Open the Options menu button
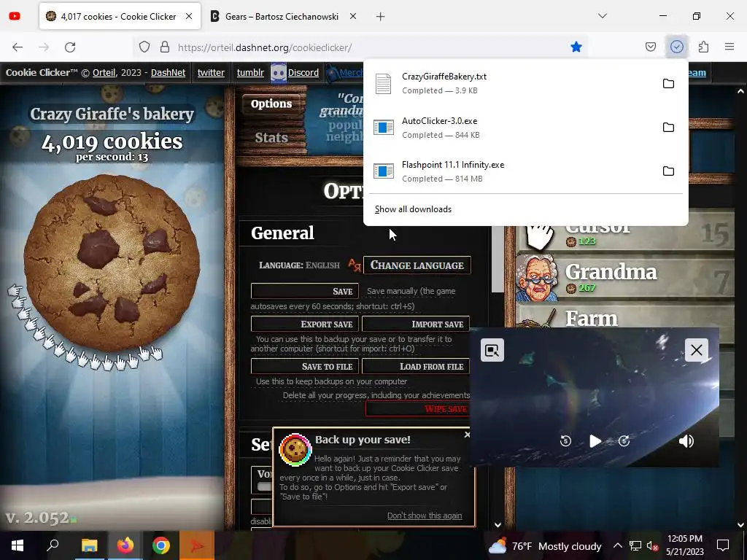The width and height of the screenshot is (747, 560). click(271, 104)
